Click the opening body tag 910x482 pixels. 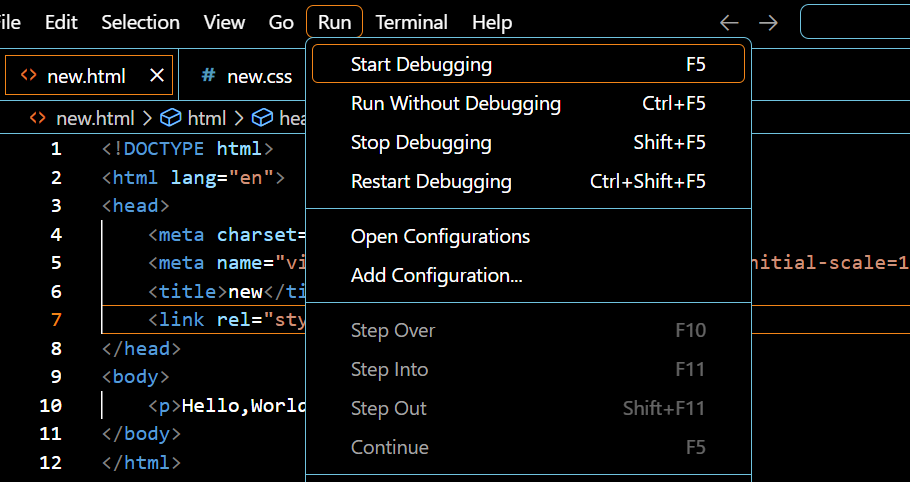click(x=135, y=376)
